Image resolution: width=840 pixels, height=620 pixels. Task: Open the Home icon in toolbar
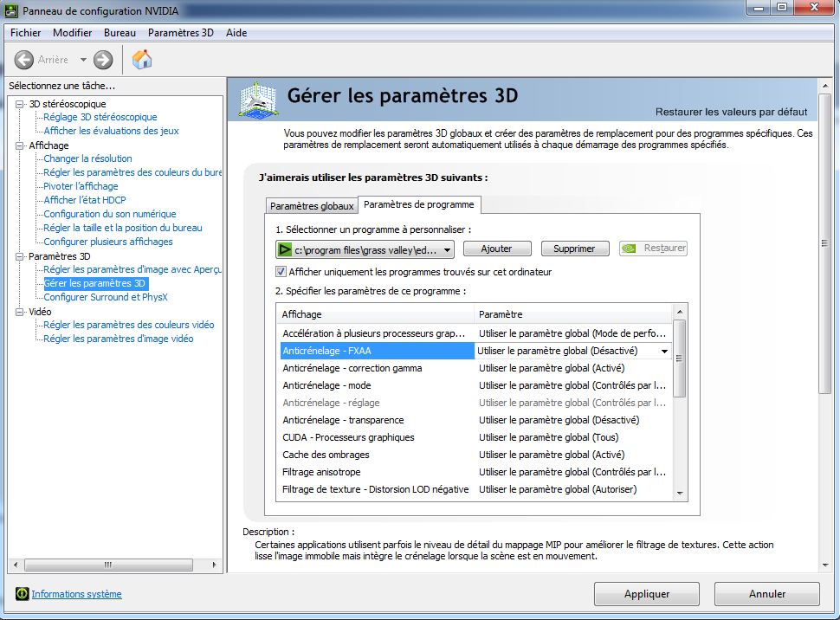click(142, 60)
